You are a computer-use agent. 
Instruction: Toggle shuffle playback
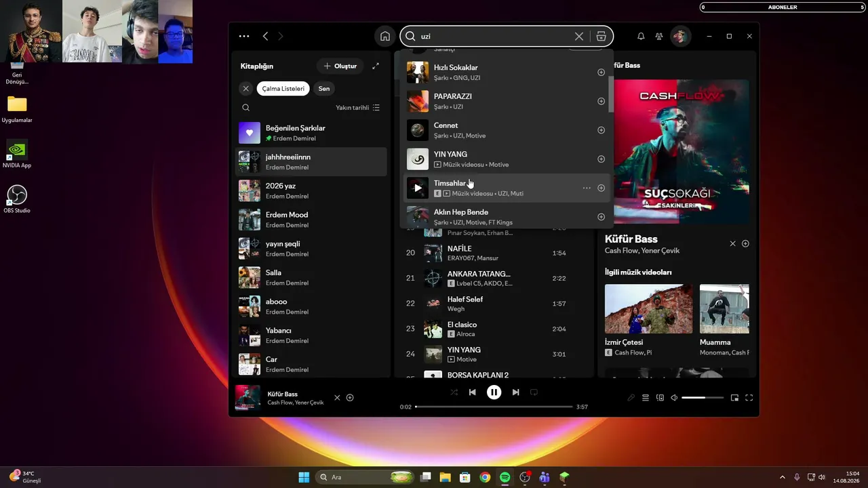click(454, 392)
